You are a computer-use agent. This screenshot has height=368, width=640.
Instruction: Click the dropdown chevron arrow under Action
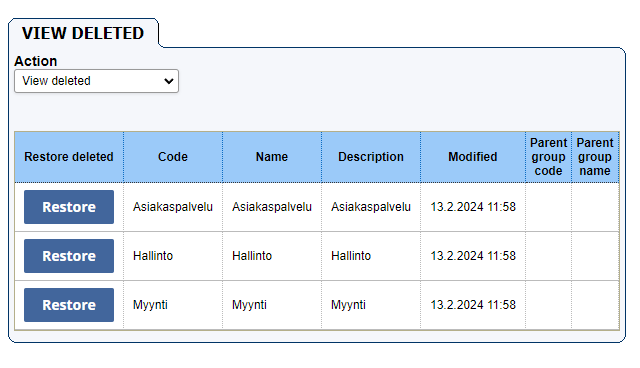click(169, 81)
